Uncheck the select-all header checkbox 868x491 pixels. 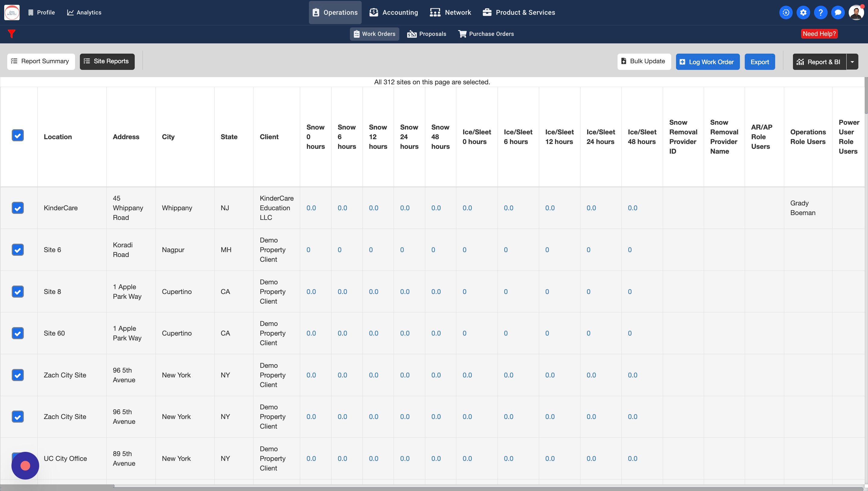click(x=17, y=135)
